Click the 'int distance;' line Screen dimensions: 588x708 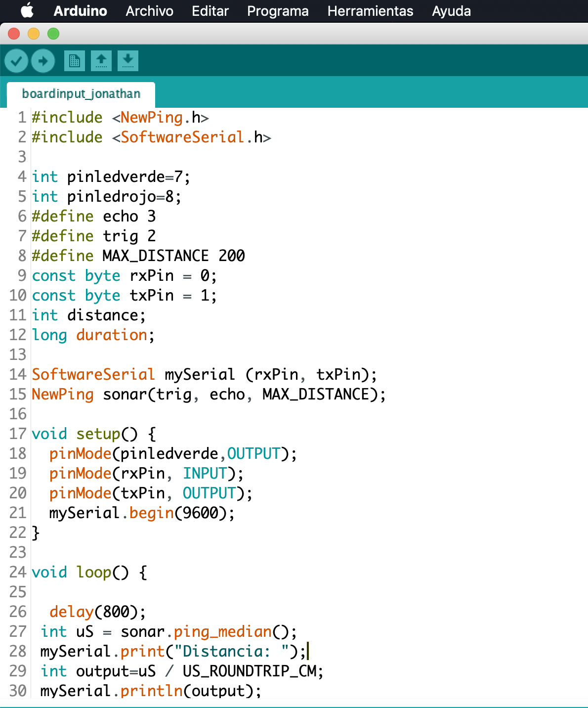89,315
